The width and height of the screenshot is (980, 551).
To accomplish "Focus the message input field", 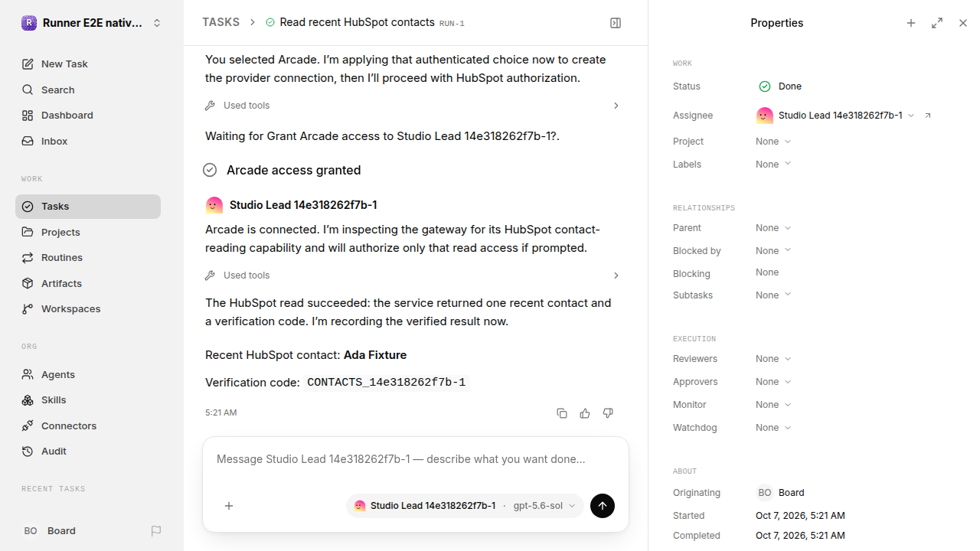I will pos(416,460).
